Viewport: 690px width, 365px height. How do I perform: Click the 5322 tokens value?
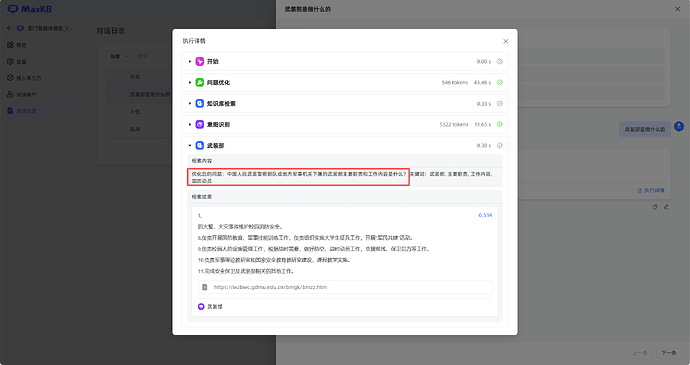pyautogui.click(x=454, y=125)
